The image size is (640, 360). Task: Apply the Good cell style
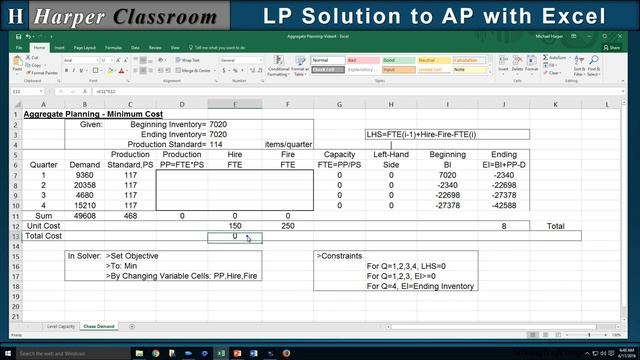tap(399, 60)
